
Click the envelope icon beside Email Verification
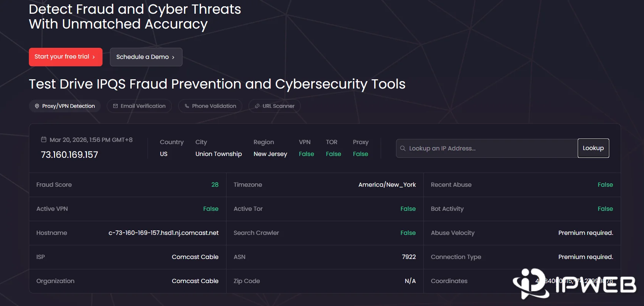point(115,106)
